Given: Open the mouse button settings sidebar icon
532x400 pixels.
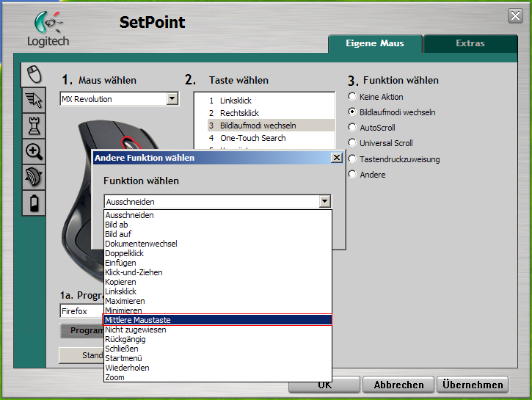Looking at the screenshot, I should point(34,74).
